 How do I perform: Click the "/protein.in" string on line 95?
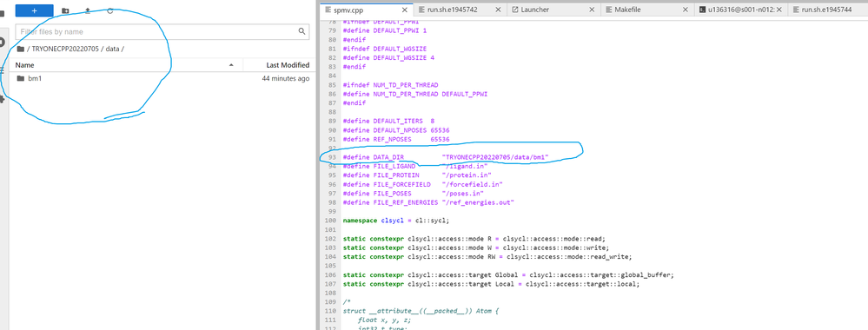(x=466, y=175)
